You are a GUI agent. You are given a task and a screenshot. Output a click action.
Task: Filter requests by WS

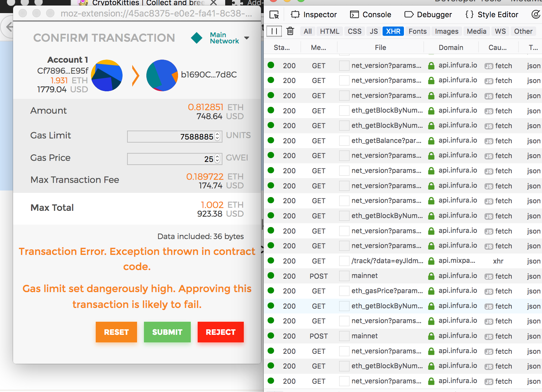pos(500,31)
